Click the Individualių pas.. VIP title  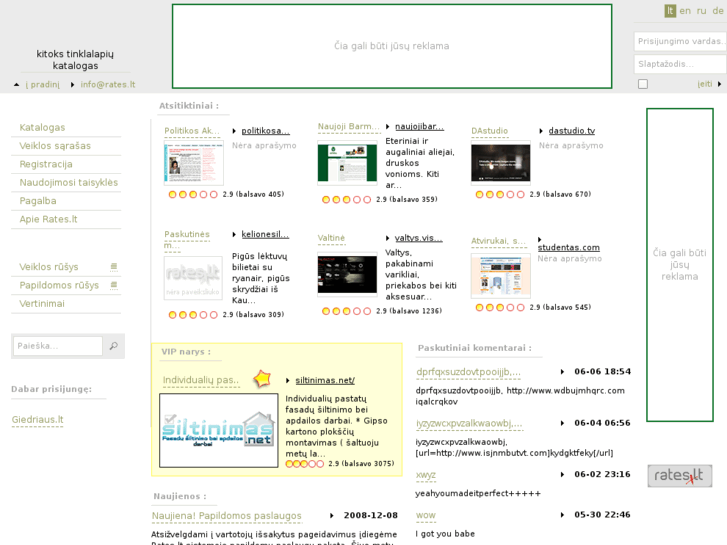tap(201, 380)
